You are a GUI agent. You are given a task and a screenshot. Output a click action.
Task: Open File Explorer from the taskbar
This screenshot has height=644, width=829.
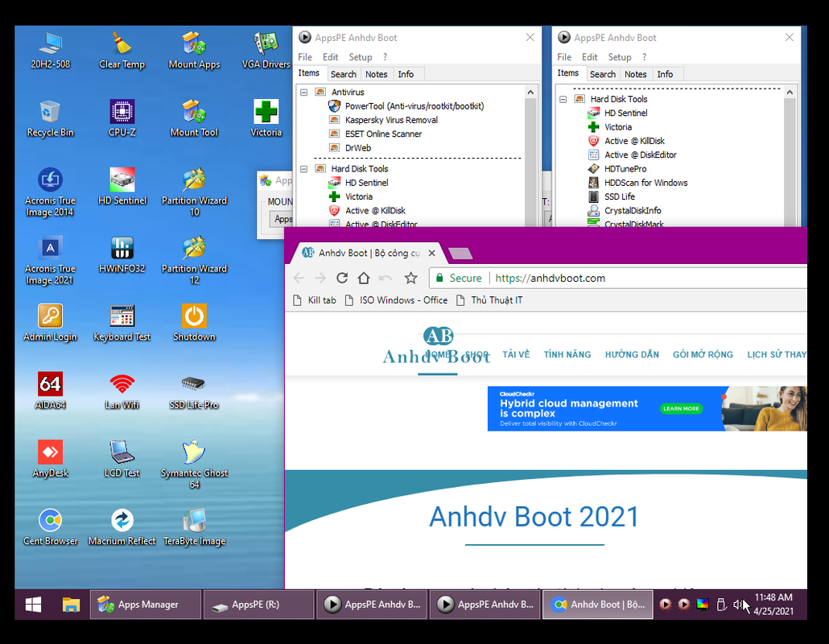[x=71, y=605]
